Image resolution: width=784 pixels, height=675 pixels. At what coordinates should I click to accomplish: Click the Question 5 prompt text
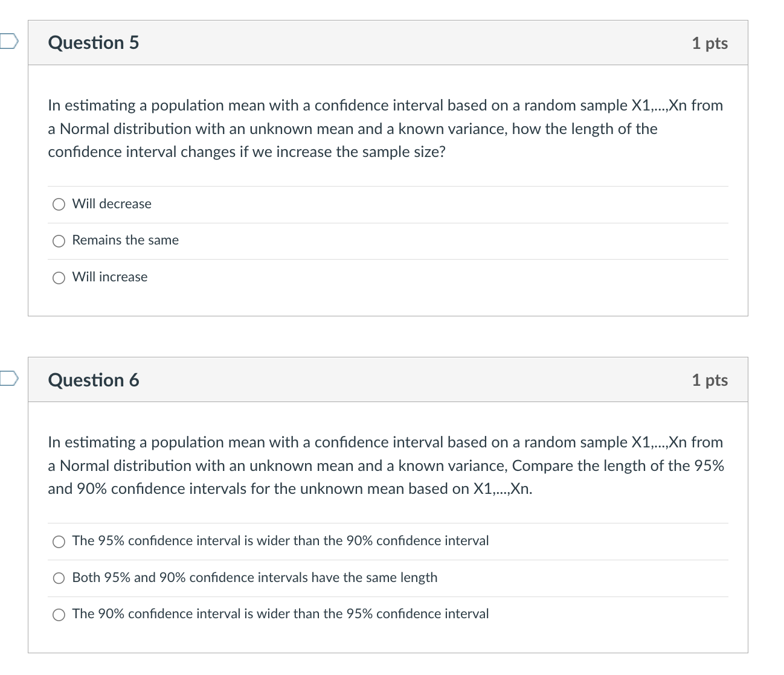pyautogui.click(x=384, y=128)
